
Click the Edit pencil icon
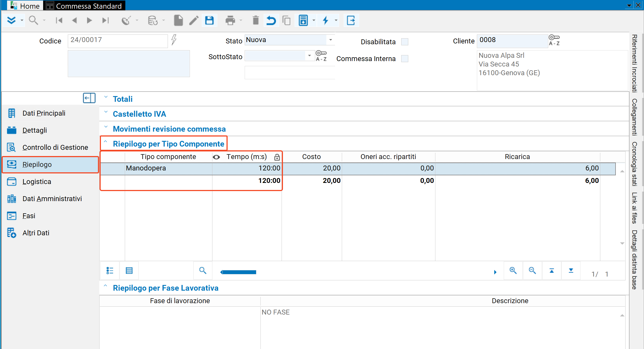(x=194, y=20)
